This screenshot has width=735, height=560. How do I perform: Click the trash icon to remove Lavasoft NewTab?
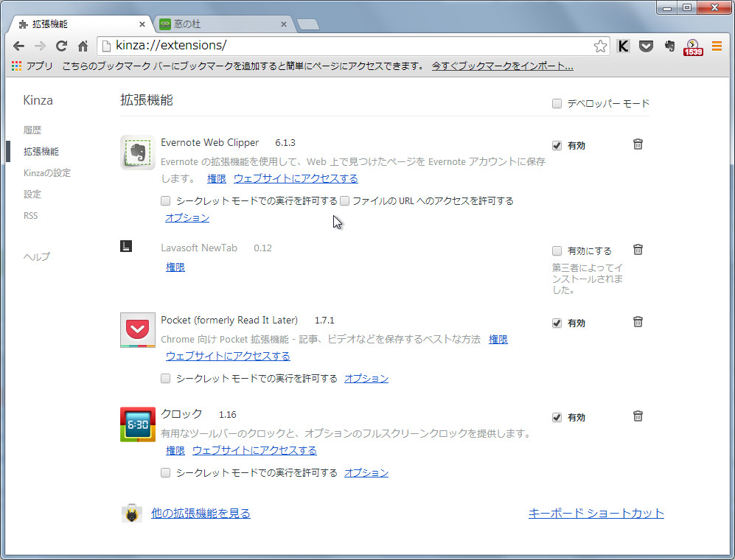pos(638,249)
